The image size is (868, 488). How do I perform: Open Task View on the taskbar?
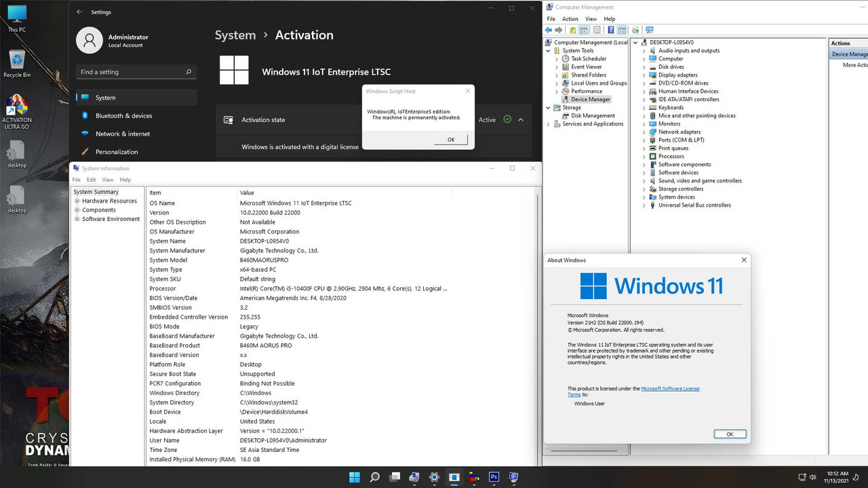[394, 477]
